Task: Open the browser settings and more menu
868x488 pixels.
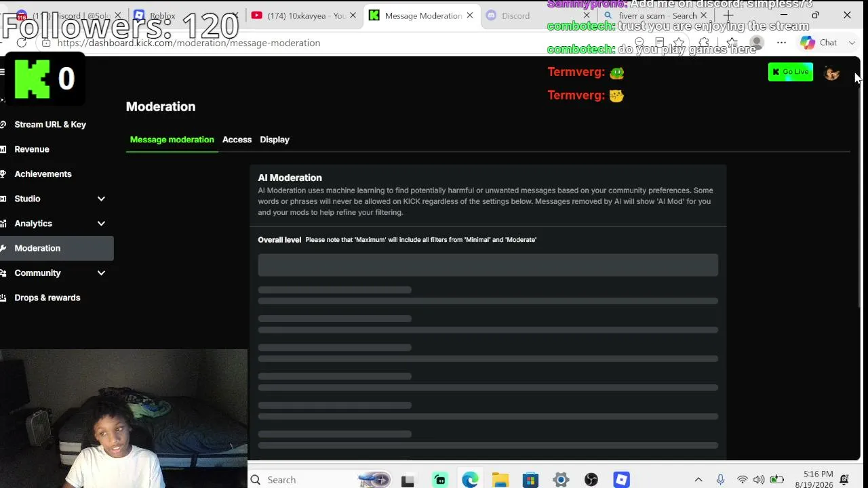Action: (781, 43)
